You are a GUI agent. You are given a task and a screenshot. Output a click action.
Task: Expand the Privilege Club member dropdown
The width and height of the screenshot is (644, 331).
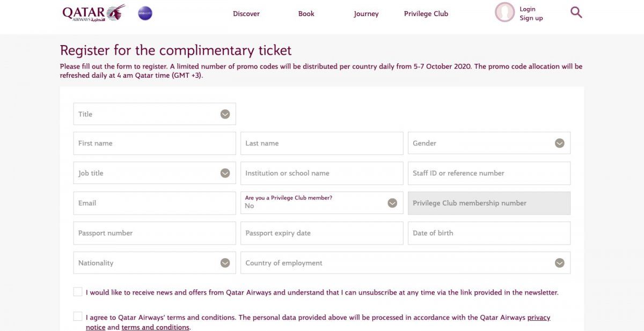(x=392, y=203)
